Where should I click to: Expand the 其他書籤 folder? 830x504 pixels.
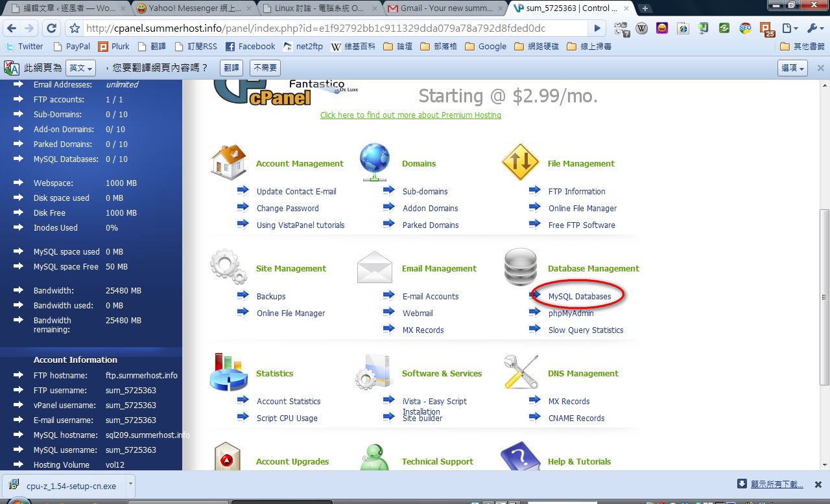(802, 47)
